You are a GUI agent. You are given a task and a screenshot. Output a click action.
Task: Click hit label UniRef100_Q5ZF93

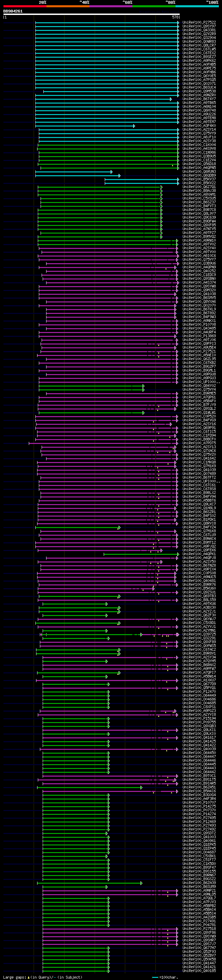coord(199,951)
